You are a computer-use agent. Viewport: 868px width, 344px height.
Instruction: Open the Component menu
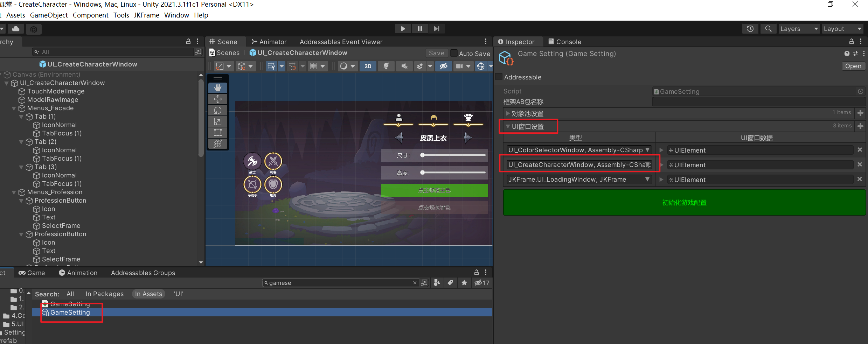[x=90, y=15]
